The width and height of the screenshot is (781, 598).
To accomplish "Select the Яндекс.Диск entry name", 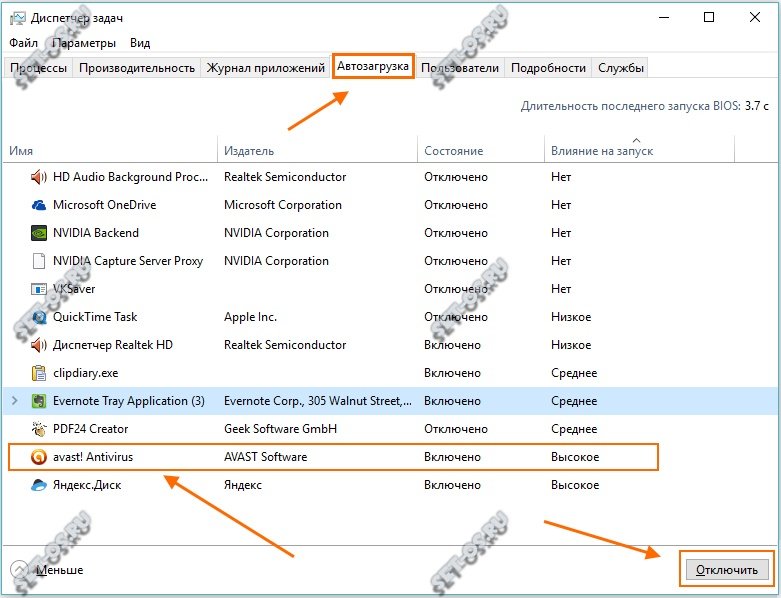I will click(x=87, y=485).
